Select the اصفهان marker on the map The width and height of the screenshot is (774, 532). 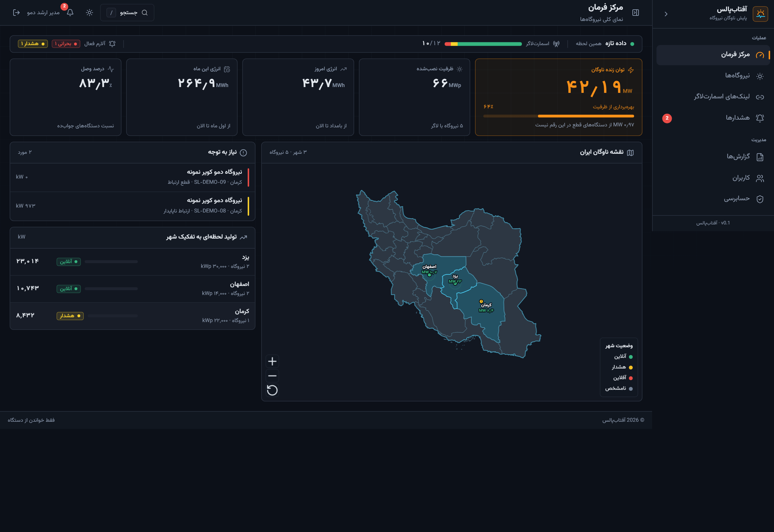(x=429, y=275)
